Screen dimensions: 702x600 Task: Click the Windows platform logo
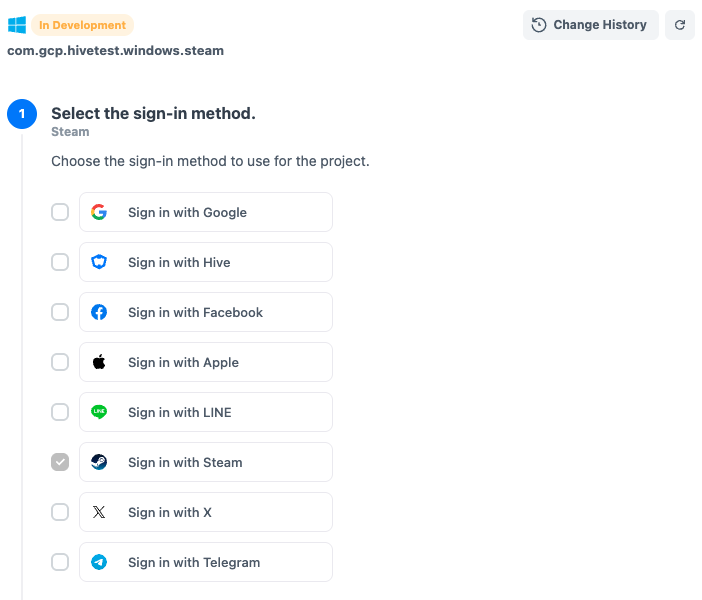tap(17, 25)
